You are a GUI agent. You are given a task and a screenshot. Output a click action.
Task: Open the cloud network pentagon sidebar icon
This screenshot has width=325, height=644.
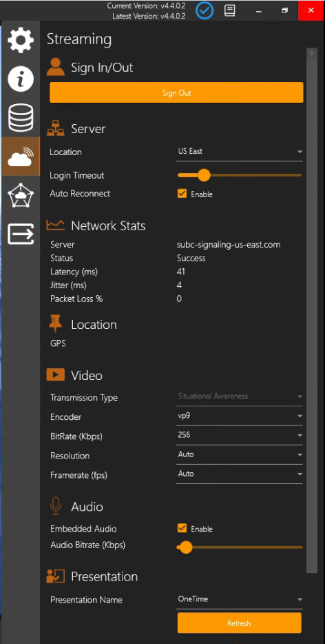(x=21, y=195)
